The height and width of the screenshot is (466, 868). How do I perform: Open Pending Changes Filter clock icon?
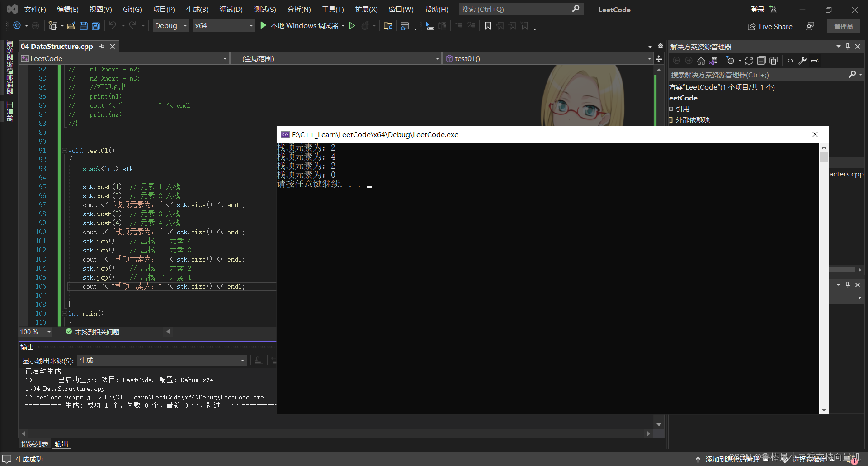[x=730, y=61]
